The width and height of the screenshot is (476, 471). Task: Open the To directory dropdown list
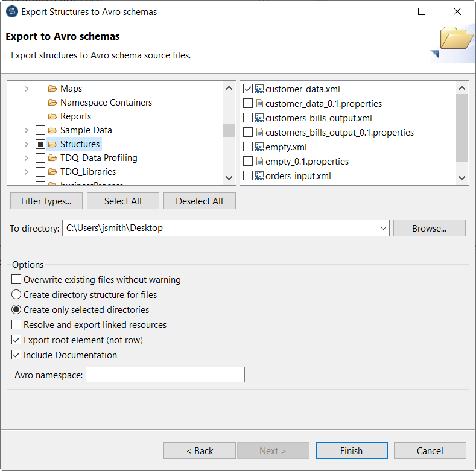click(x=383, y=228)
